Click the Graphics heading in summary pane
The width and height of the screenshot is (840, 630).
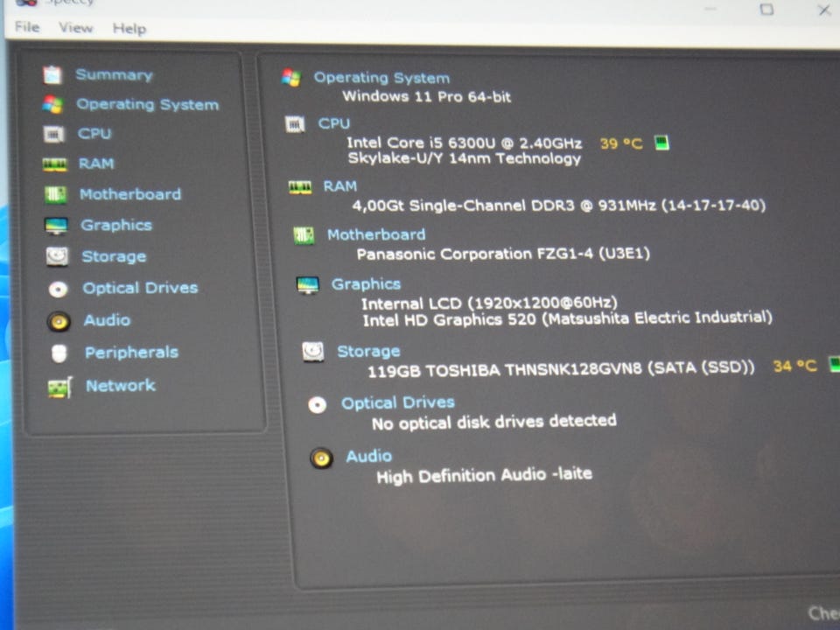[x=366, y=283]
